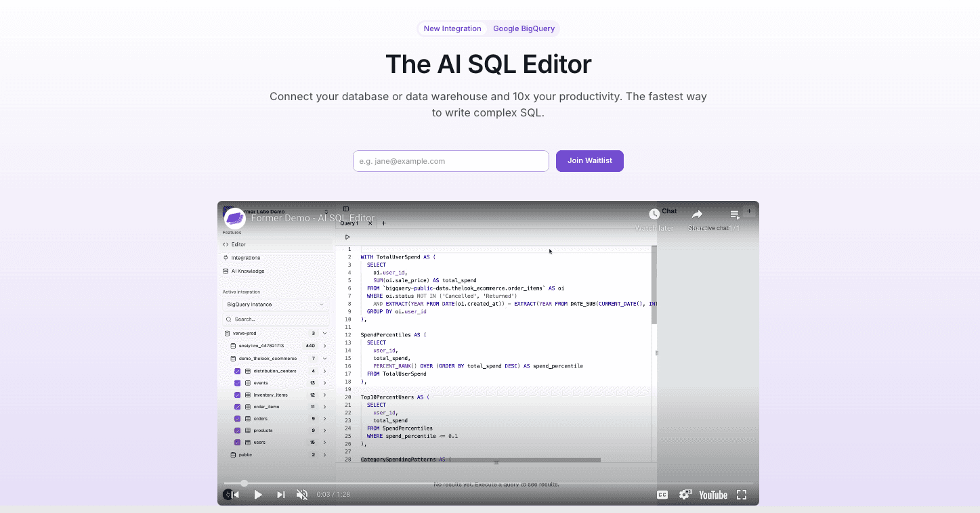Image resolution: width=980 pixels, height=513 pixels.
Task: Collapse the verve-prod tree node
Action: [x=324, y=334]
